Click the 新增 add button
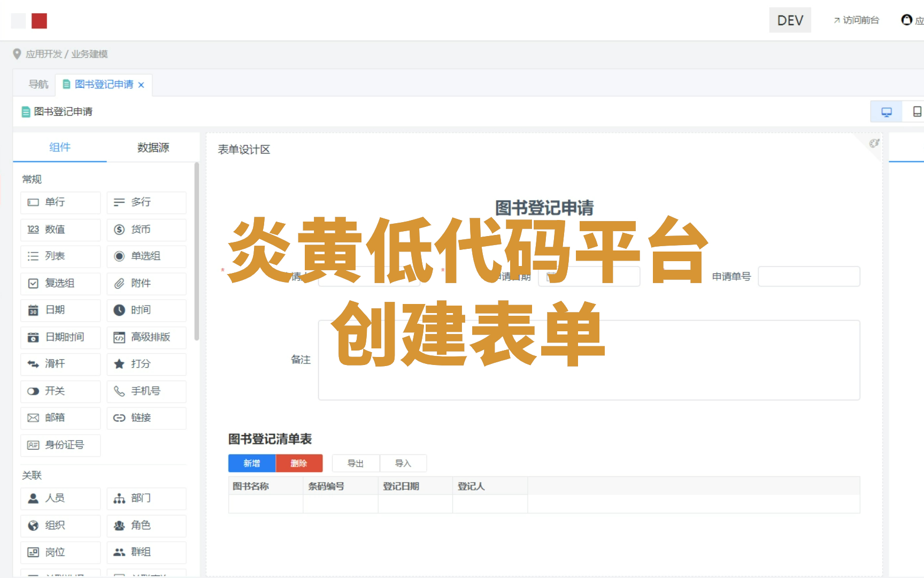Screen dimensions: 924x578 click(252, 463)
